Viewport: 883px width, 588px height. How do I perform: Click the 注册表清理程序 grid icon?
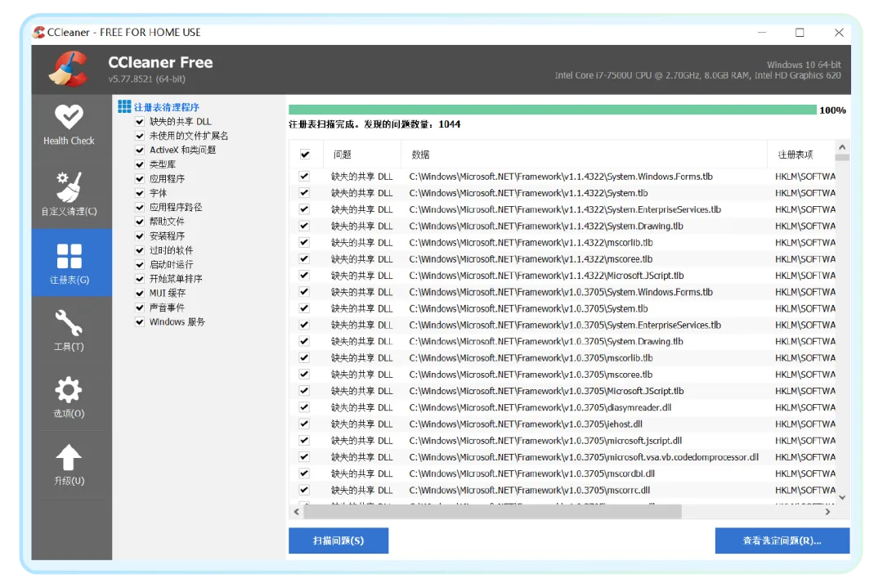click(124, 105)
